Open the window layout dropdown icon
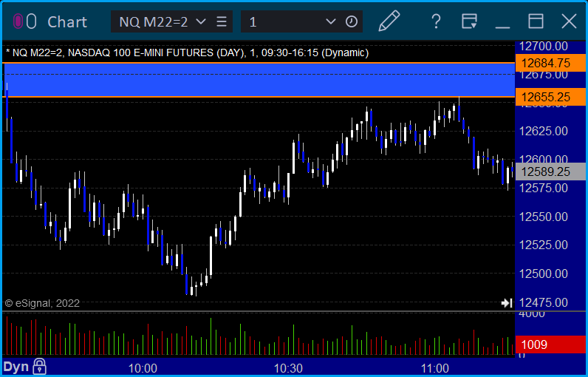Viewport: 588px width, 377px height. pyautogui.click(x=469, y=21)
